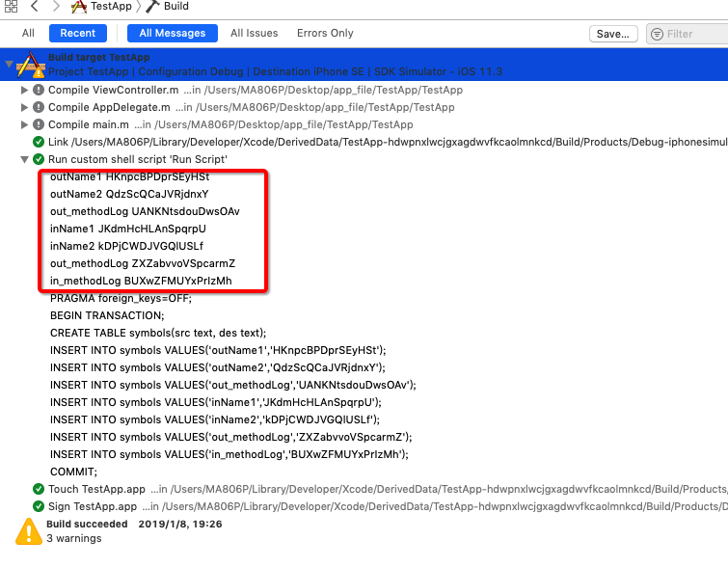The width and height of the screenshot is (728, 567).
Task: Click the warning icon beside Build succeeded
Action: (28, 529)
